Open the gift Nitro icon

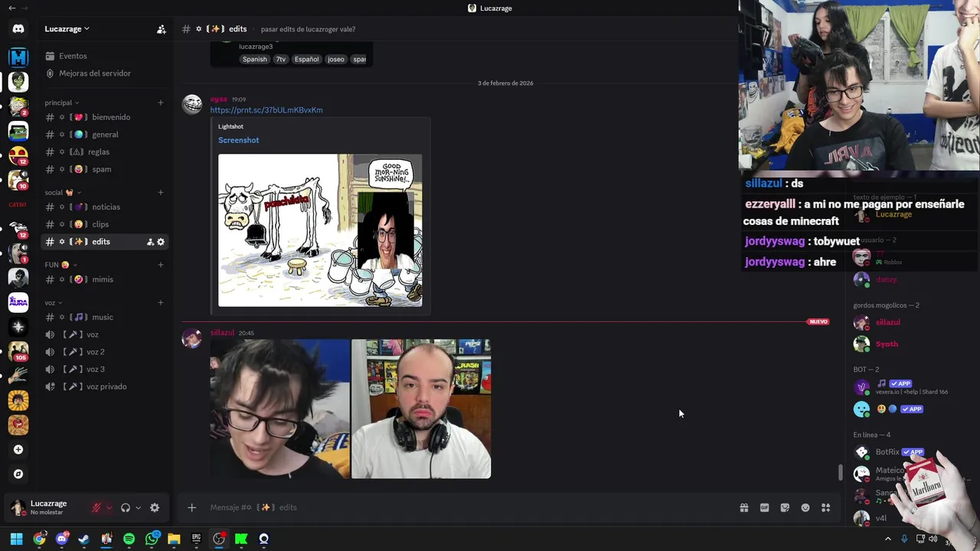tap(743, 507)
